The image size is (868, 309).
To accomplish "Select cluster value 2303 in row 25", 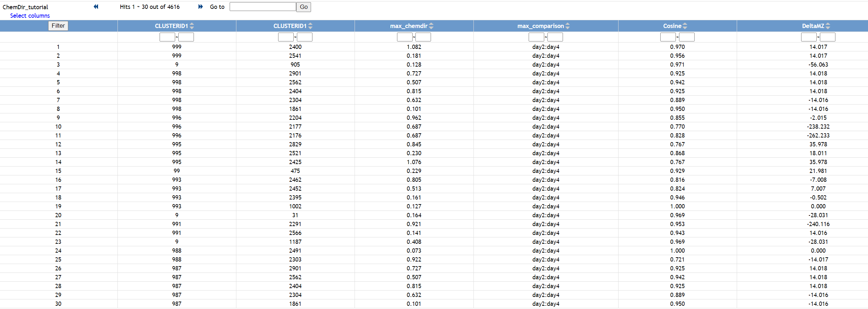I will (295, 259).
